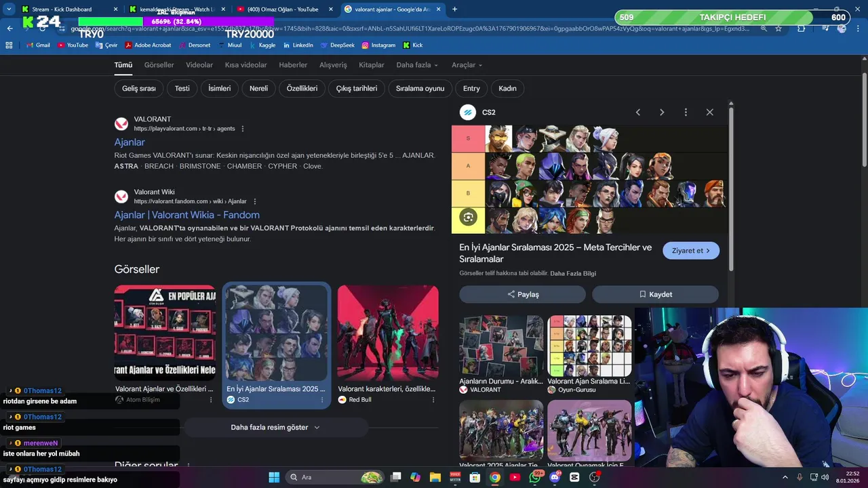Click the Ziyaret et button
The image size is (868, 488).
[x=691, y=251]
